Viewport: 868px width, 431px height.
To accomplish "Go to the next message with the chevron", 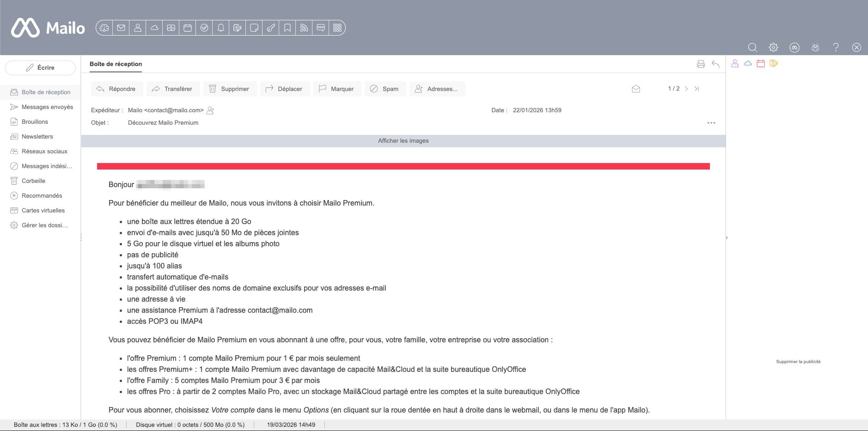I will [x=686, y=89].
